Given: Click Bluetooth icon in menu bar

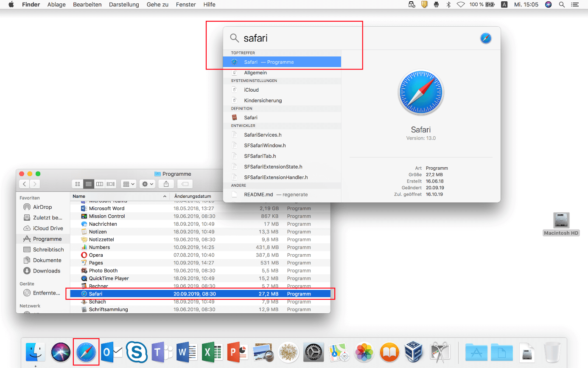Looking at the screenshot, I should (448, 5).
